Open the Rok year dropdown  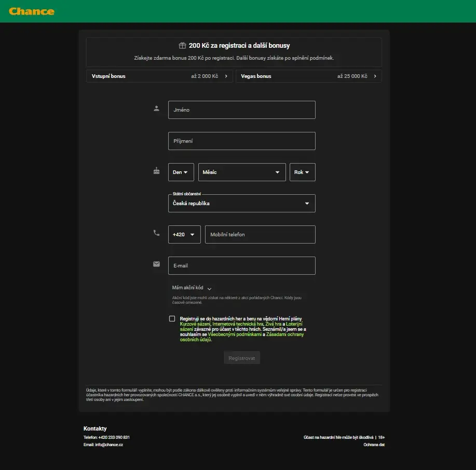click(x=302, y=172)
